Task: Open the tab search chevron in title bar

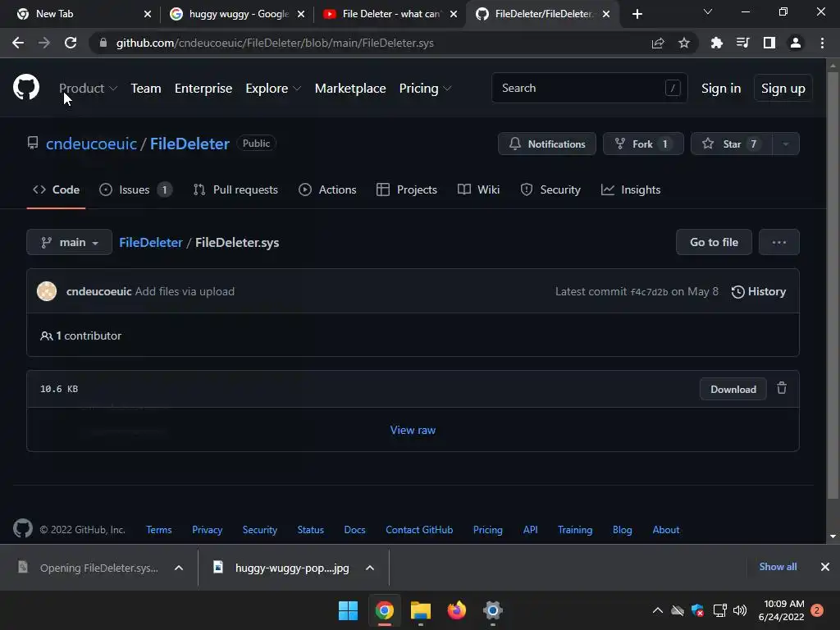Action: tap(708, 11)
